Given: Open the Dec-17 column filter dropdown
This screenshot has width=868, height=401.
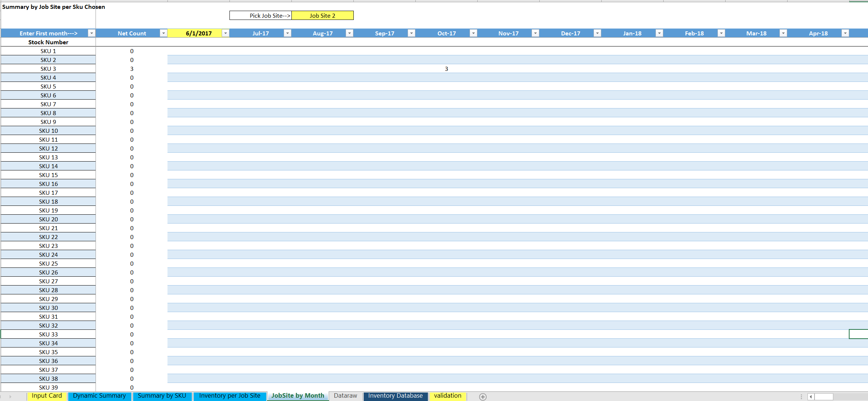Looking at the screenshot, I should pos(597,33).
